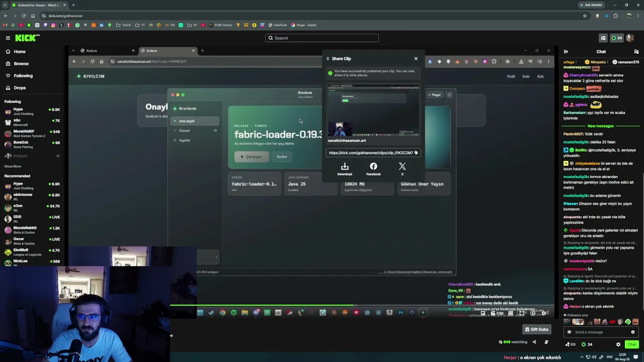Share the clip on X

[402, 169]
